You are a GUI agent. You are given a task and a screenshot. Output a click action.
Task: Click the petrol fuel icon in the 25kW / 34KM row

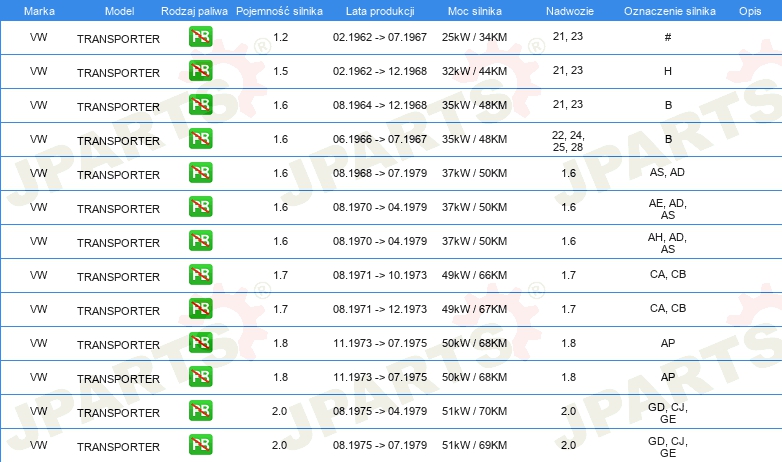tap(200, 36)
